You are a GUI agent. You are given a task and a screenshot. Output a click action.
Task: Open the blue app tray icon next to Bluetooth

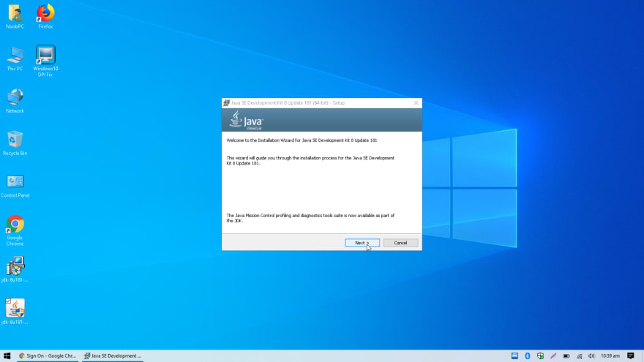(x=514, y=356)
